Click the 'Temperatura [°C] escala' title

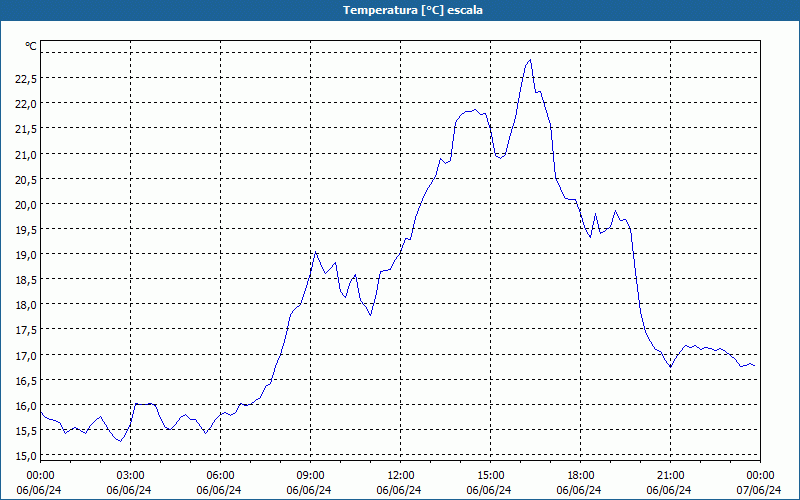pyautogui.click(x=413, y=10)
